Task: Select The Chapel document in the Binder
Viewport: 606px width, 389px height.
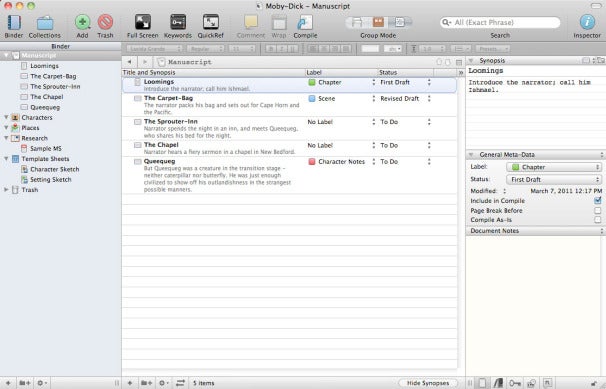Action: (47, 97)
